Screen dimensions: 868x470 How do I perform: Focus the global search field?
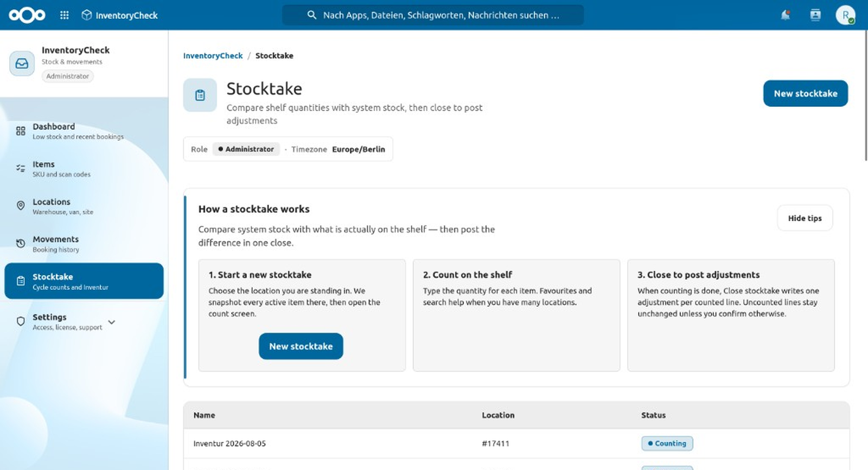[x=433, y=15]
